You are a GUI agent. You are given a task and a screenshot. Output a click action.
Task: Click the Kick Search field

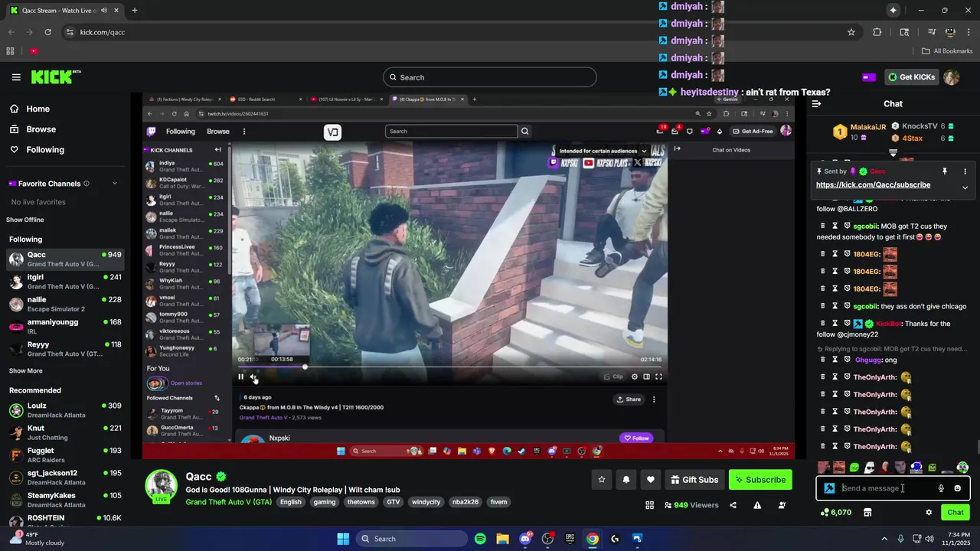point(490,77)
